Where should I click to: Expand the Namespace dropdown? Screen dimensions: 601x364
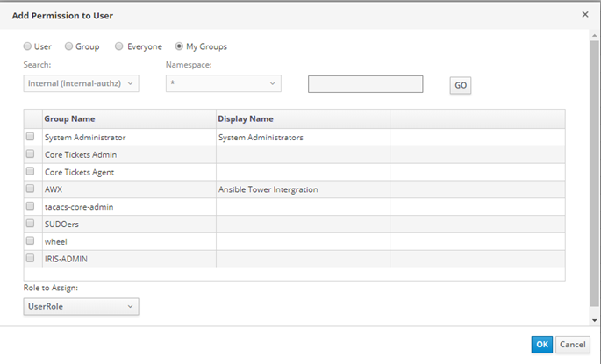(x=223, y=83)
